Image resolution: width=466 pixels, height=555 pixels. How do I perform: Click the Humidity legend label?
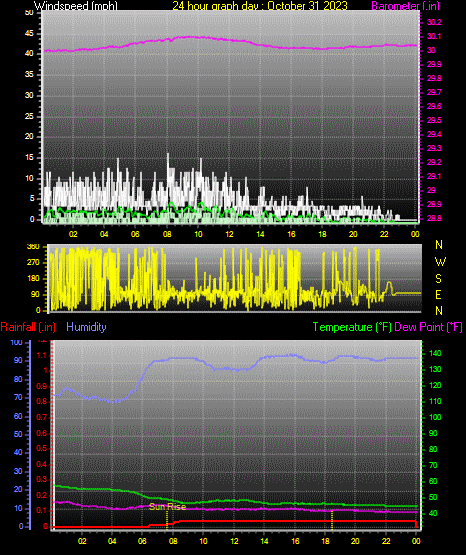pos(86,327)
